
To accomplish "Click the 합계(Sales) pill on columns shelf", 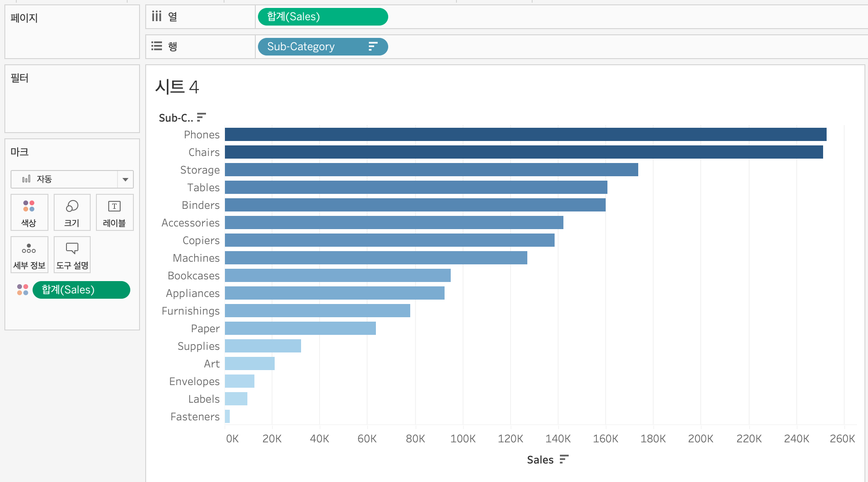I will (x=322, y=17).
